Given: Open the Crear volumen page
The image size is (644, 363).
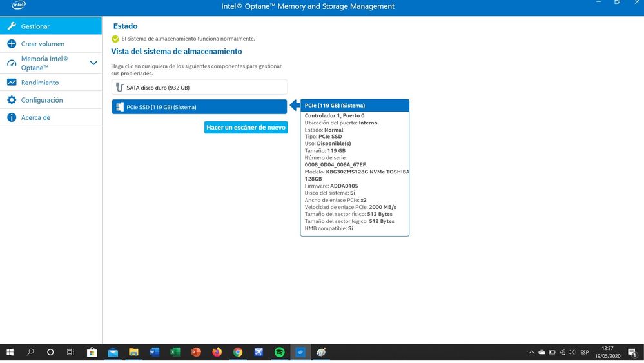Looking at the screenshot, I should coord(51,44).
